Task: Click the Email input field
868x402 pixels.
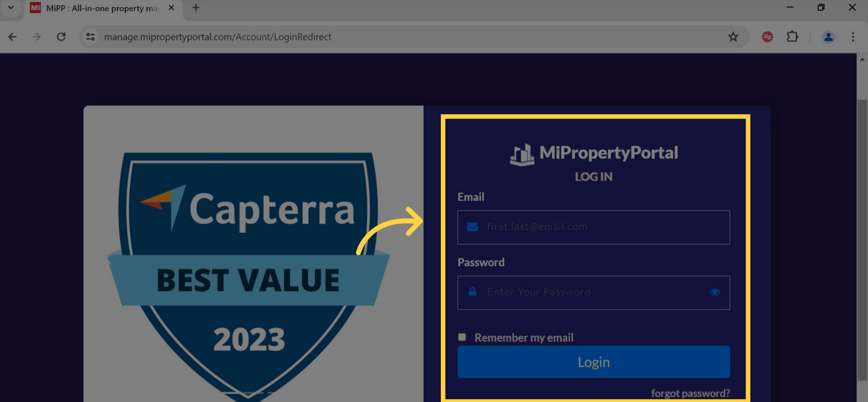Action: (593, 227)
